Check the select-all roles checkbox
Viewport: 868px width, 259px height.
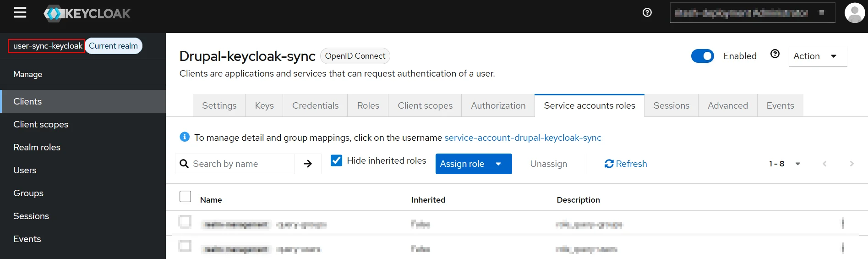click(x=185, y=197)
